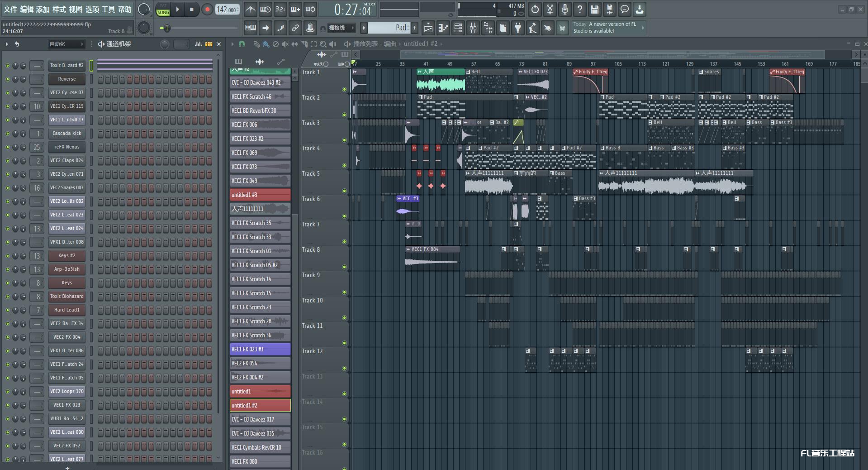Toggle the 3-2-1 recording countdown
Viewport: 868px width, 470px height.
coord(280,9)
